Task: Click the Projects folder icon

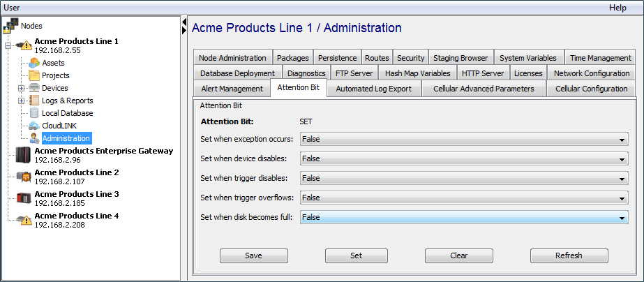Action: [34, 75]
